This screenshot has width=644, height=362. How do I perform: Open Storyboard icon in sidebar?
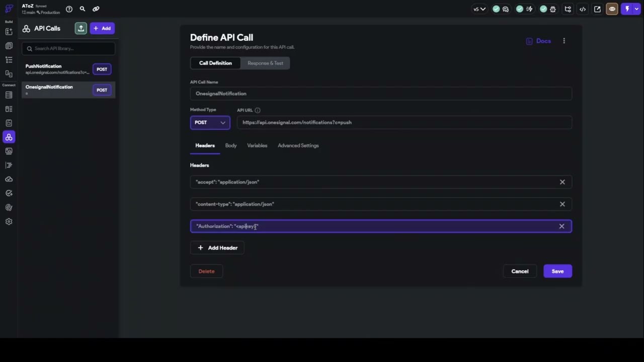pos(9,74)
